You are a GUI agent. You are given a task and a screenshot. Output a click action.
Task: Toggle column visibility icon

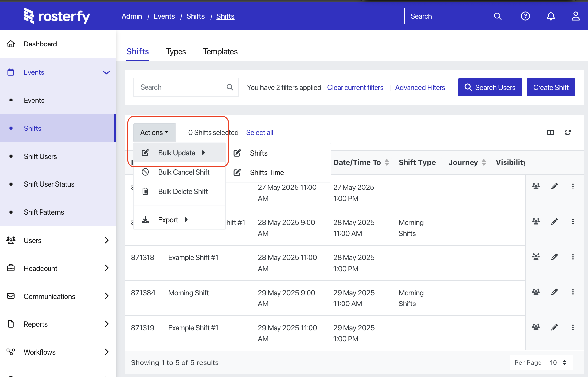pos(550,132)
